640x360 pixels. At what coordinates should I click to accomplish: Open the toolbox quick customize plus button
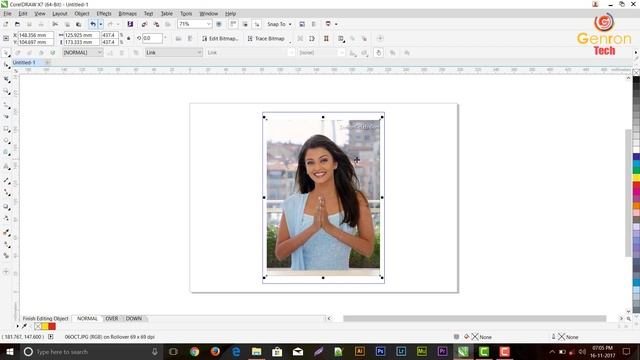(6, 271)
